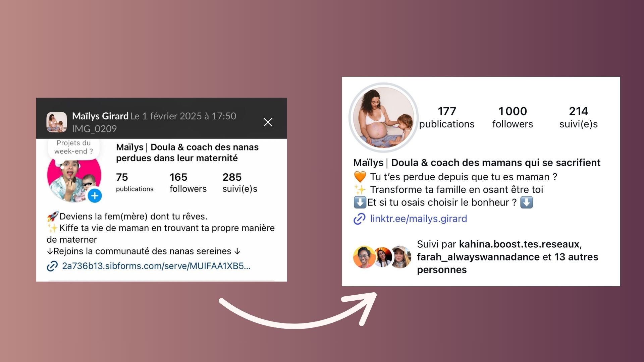Open the 165 followers list
644x362 pixels.
point(188,183)
